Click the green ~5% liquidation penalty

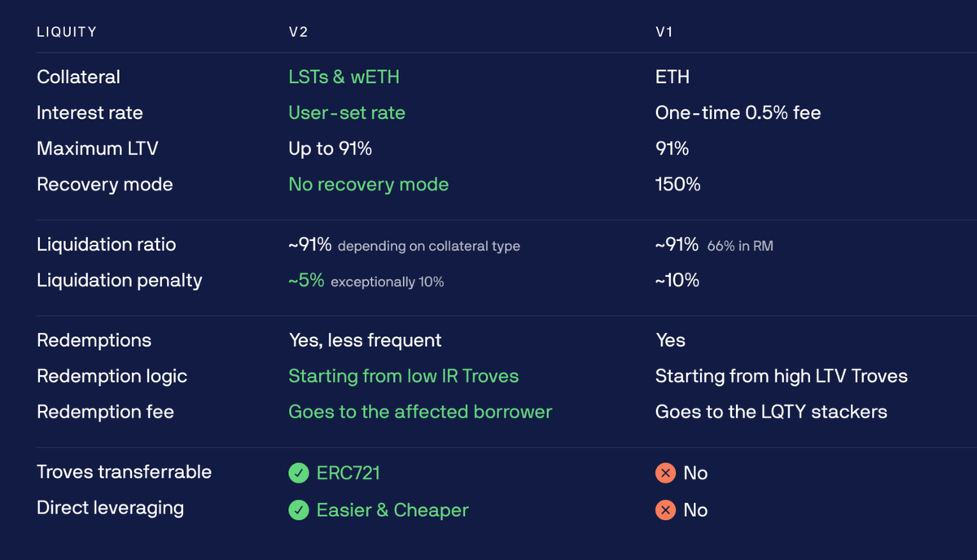pyautogui.click(x=306, y=281)
